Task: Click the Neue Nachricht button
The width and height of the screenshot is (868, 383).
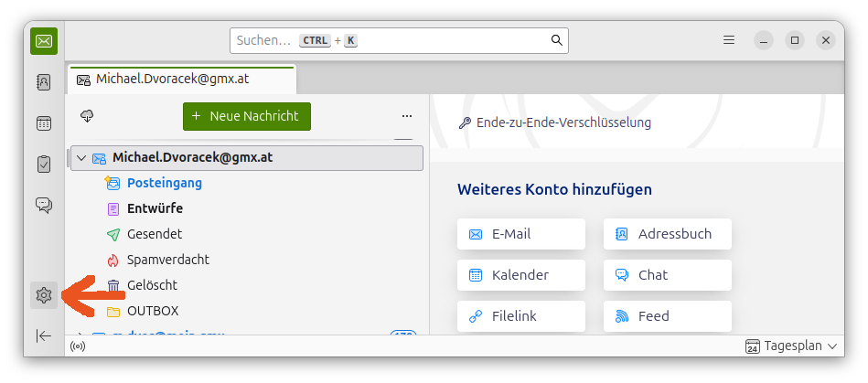Action: pyautogui.click(x=247, y=116)
